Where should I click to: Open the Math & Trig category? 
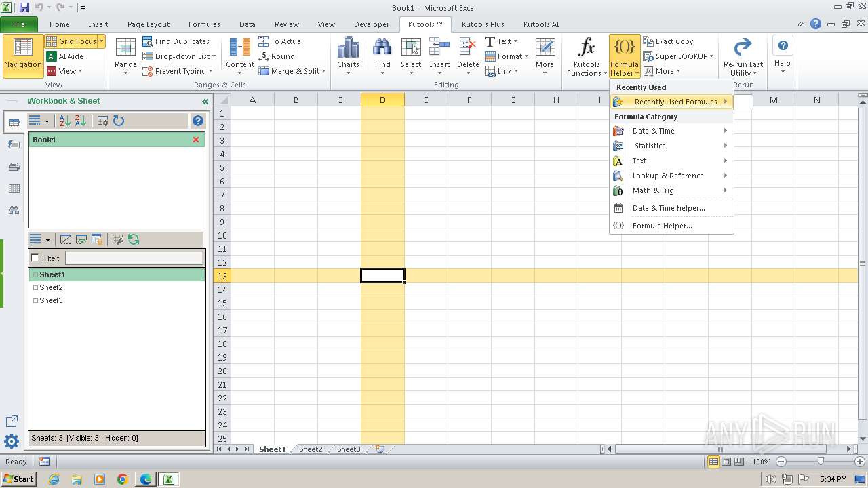click(671, 190)
